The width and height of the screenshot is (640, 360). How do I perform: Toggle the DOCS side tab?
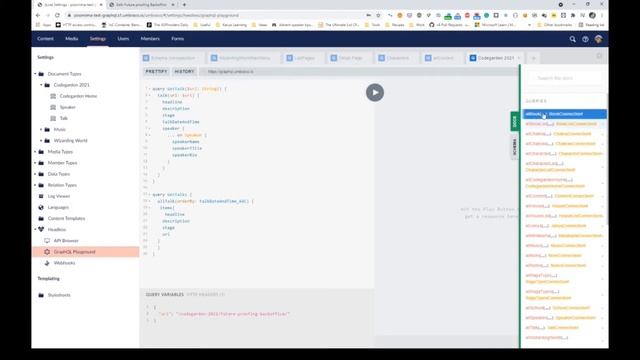(x=515, y=121)
